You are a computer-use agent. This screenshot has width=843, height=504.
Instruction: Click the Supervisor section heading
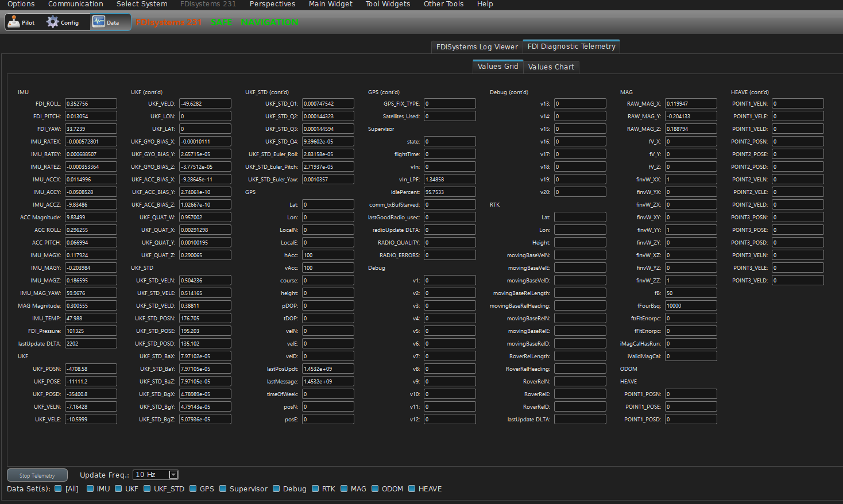click(381, 129)
